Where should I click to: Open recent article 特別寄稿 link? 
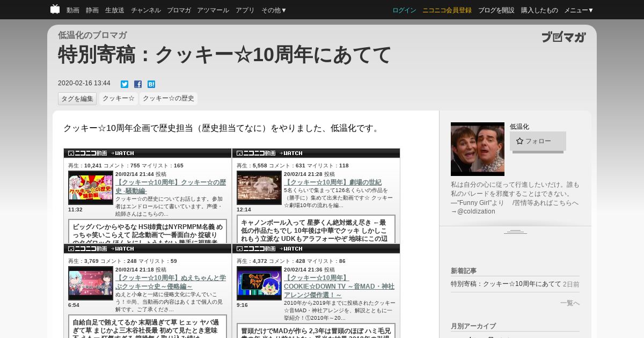point(506,284)
